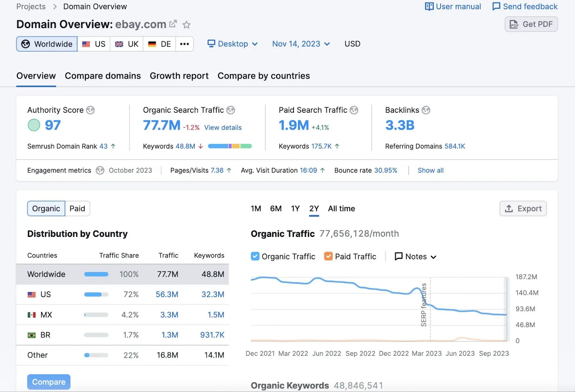The image size is (575, 392).
Task: Click the Avg. Visit Duration up arrow
Action: [x=322, y=171]
